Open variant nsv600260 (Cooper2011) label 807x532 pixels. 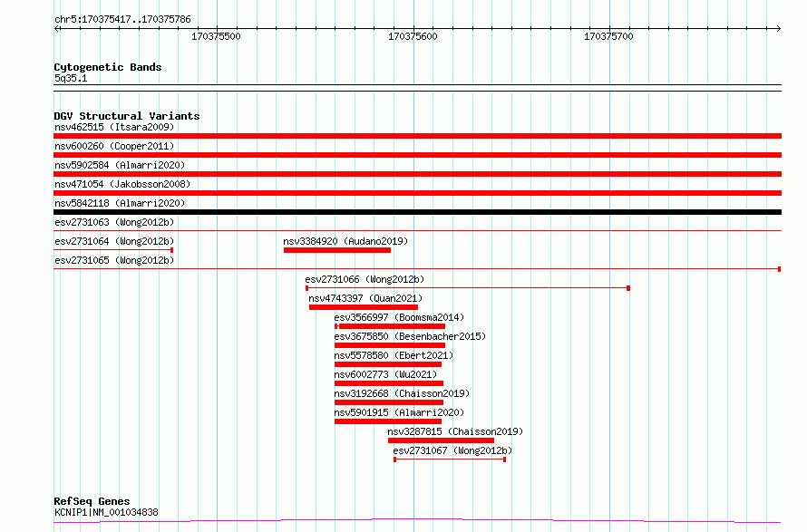click(114, 146)
